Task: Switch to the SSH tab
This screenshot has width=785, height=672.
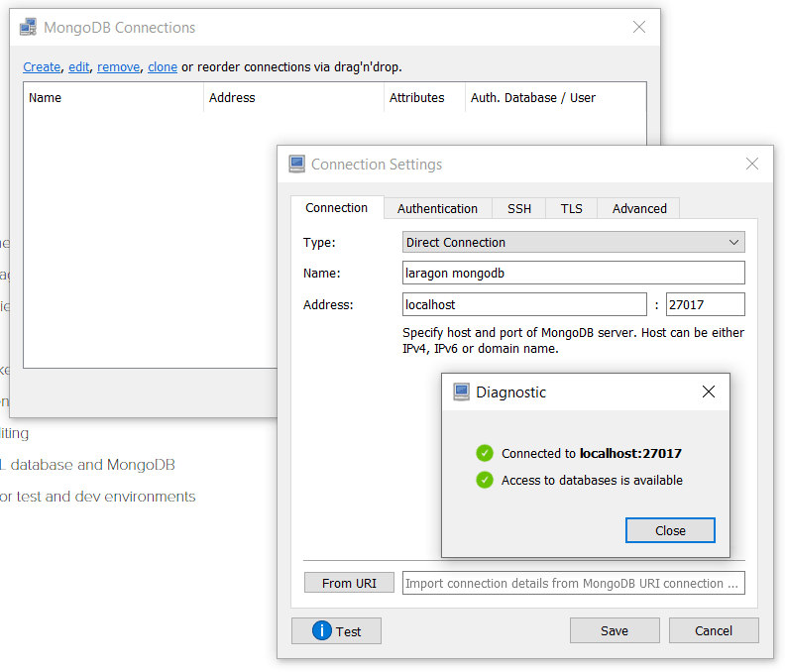Action: point(519,209)
